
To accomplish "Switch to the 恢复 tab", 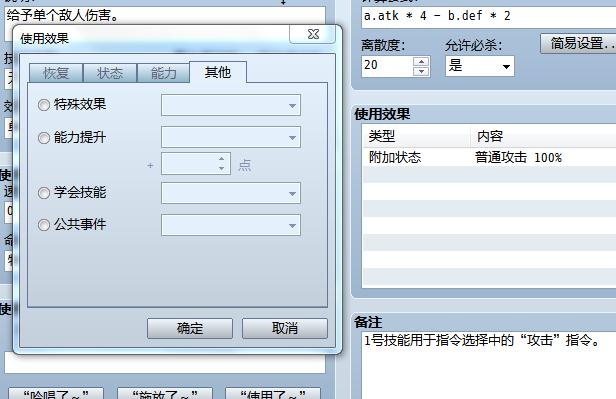I will [x=56, y=73].
